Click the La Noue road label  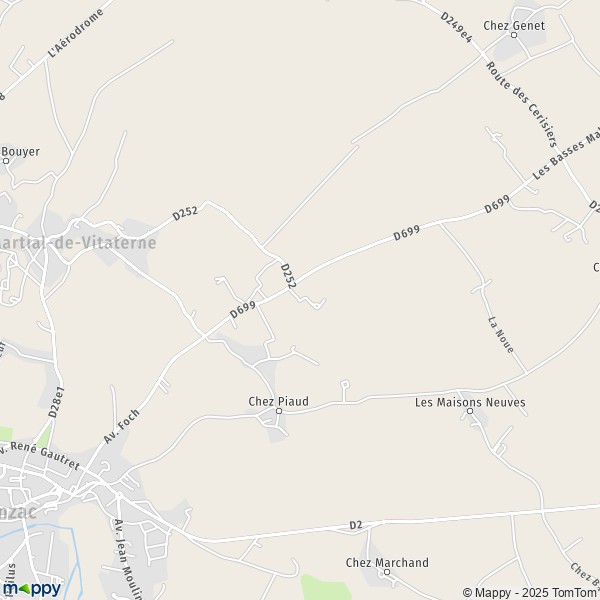click(501, 335)
